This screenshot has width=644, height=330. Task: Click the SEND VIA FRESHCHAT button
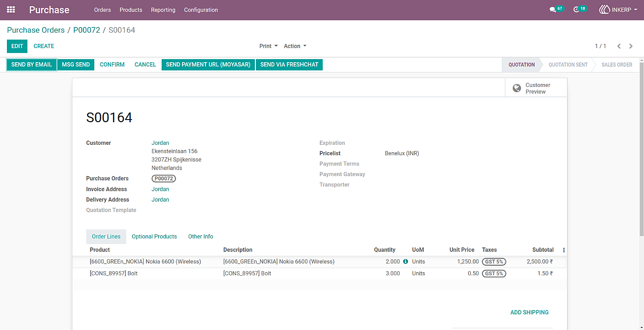coord(289,64)
